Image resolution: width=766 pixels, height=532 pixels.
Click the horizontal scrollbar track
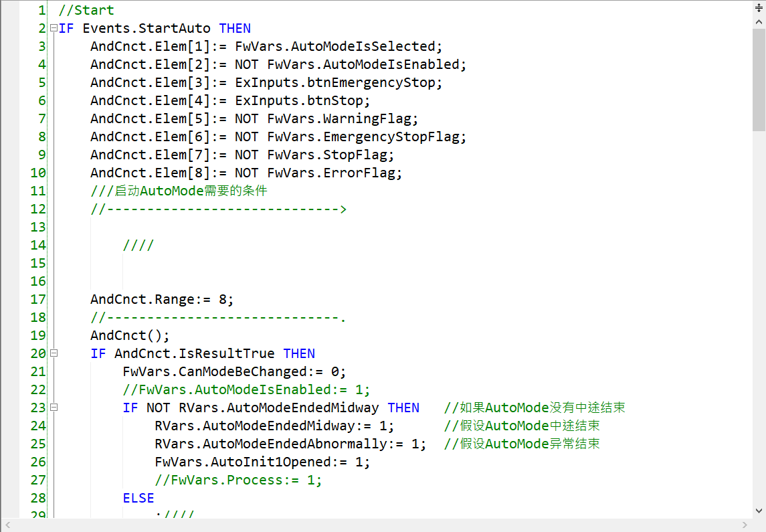point(375,525)
